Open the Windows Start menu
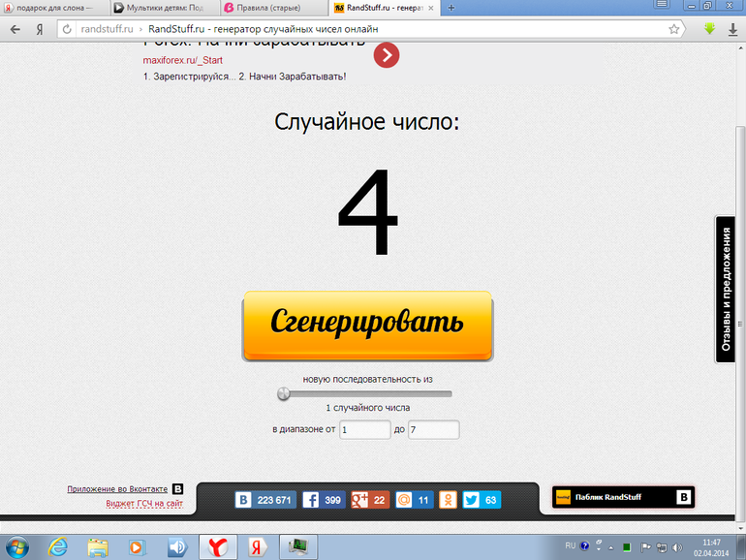 [x=16, y=547]
